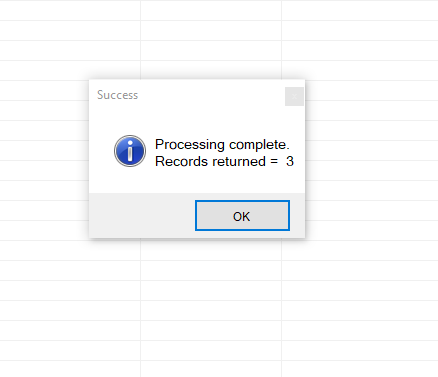Select the middle-column cell directly below the dialog
The height and width of the screenshot is (377, 438).
pos(211,250)
